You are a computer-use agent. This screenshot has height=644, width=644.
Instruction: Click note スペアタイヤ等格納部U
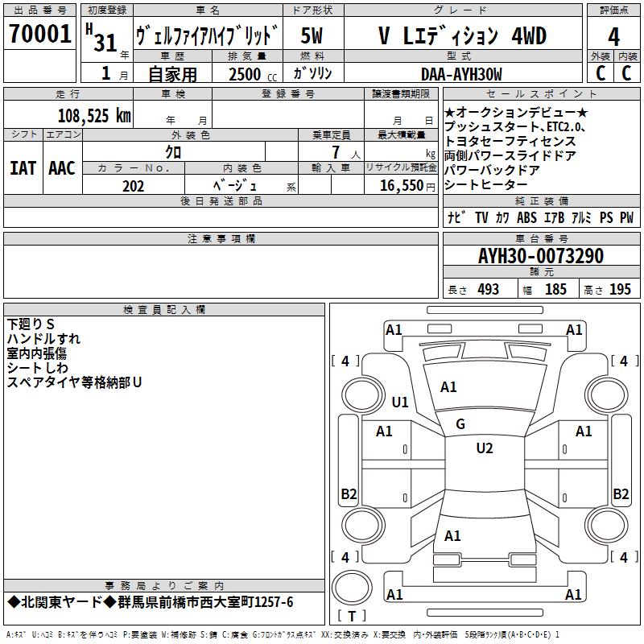[74, 382]
